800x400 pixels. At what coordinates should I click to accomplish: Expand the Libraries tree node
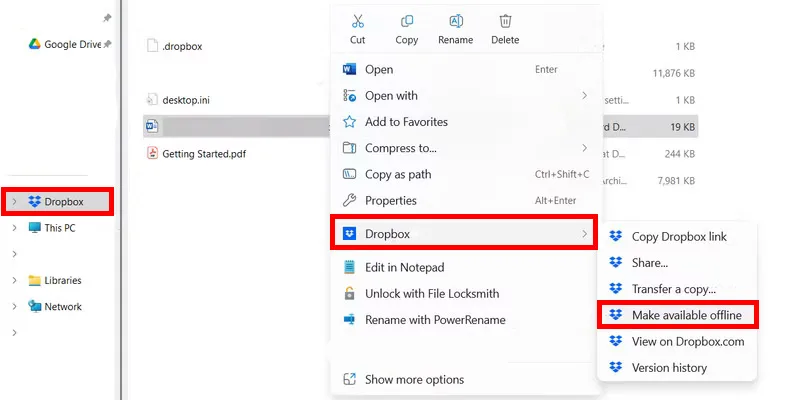[x=14, y=280]
